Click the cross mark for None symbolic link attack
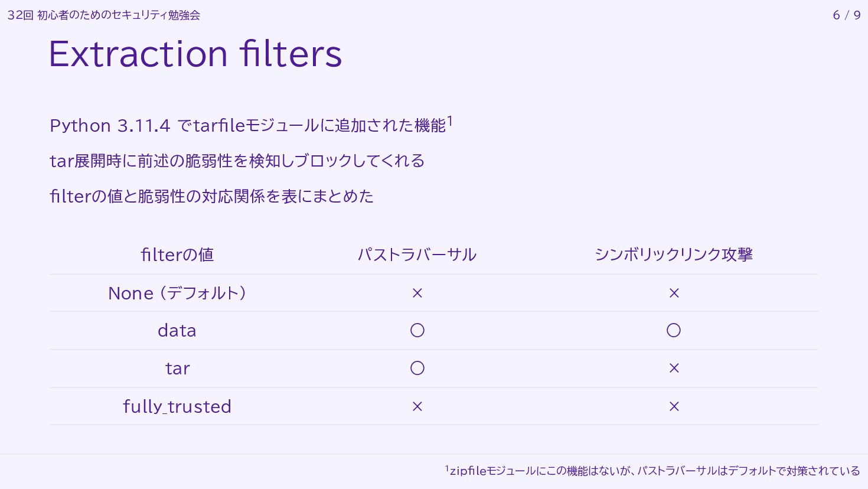868x489 pixels. point(674,293)
